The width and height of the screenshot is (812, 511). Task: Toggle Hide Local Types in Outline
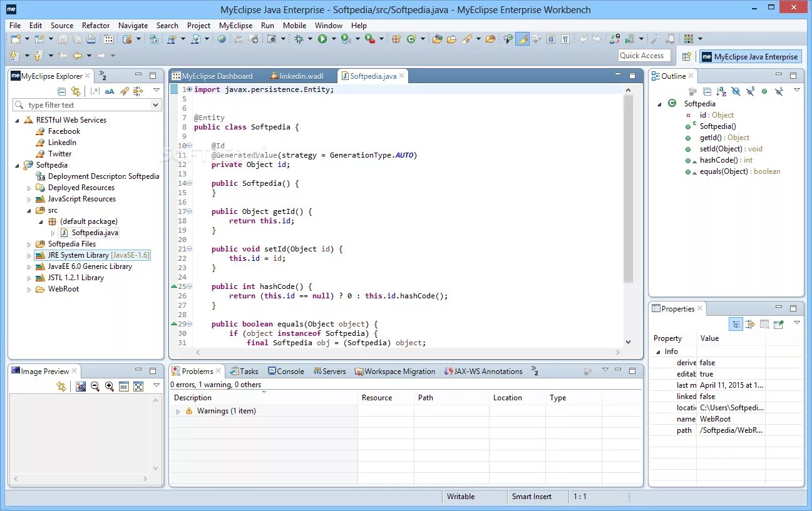(779, 91)
